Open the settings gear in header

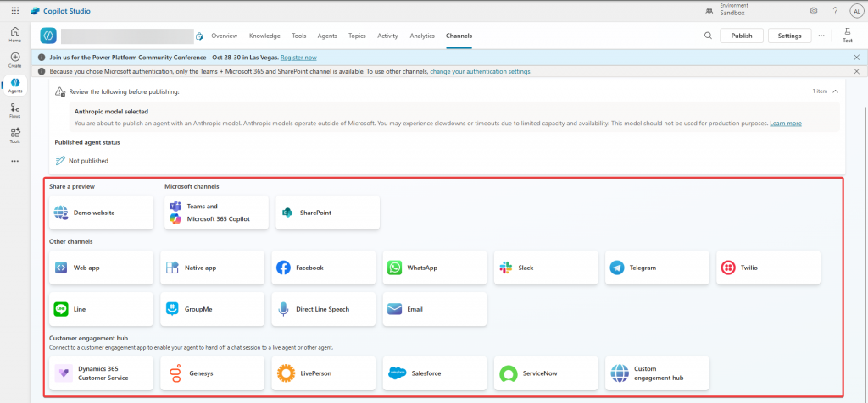coord(814,11)
